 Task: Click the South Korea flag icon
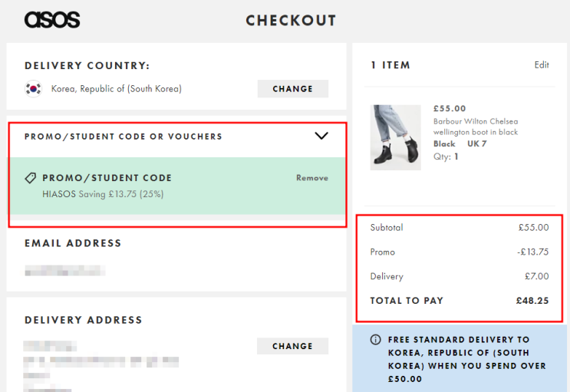pos(33,89)
